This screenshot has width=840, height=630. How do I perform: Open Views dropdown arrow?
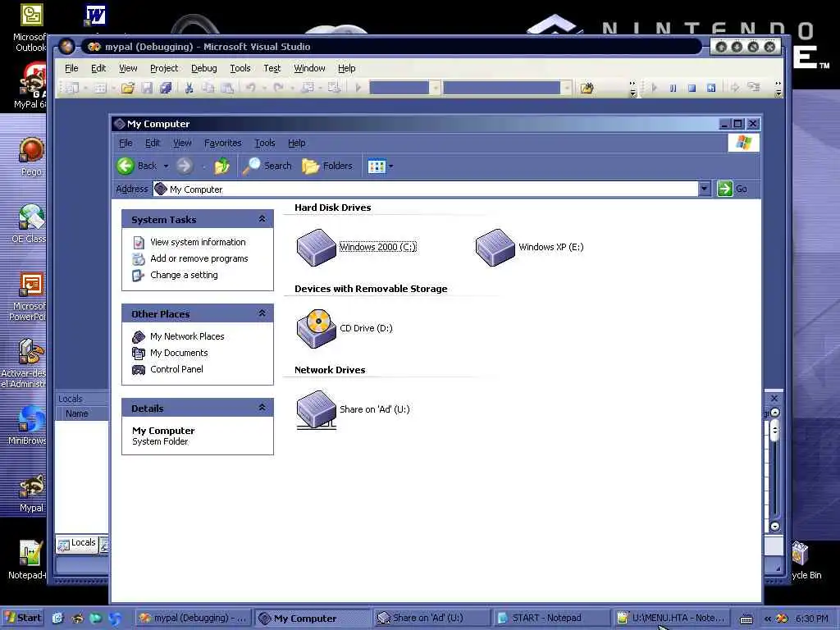(x=391, y=166)
